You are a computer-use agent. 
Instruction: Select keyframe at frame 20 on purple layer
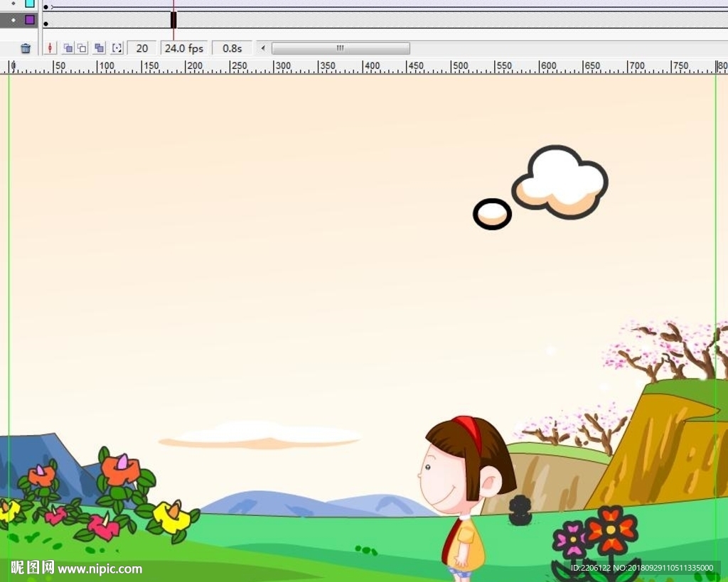[x=173, y=20]
